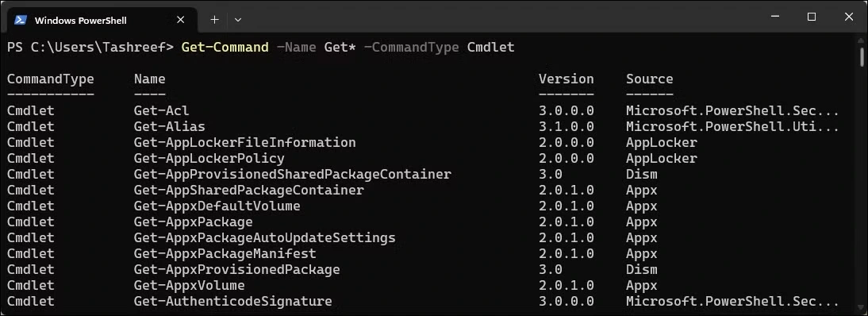Click the PowerShell icon in the tab
Image resolution: width=868 pixels, height=316 pixels.
[x=20, y=20]
